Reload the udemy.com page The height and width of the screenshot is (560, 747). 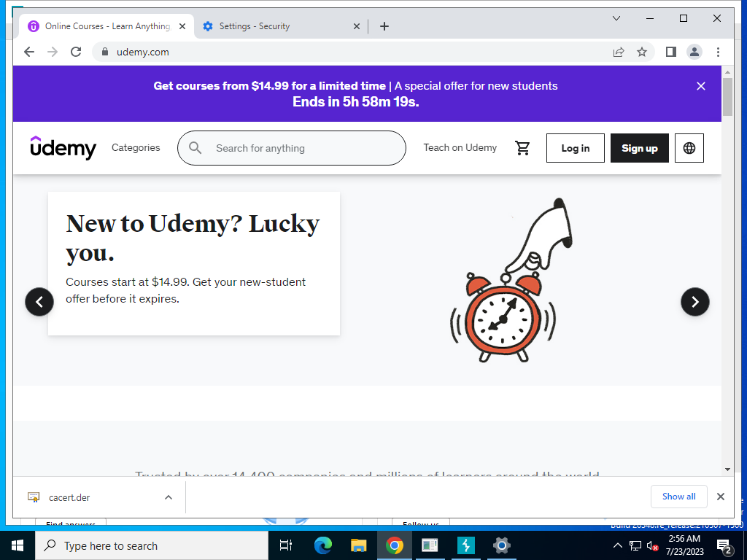pos(76,52)
